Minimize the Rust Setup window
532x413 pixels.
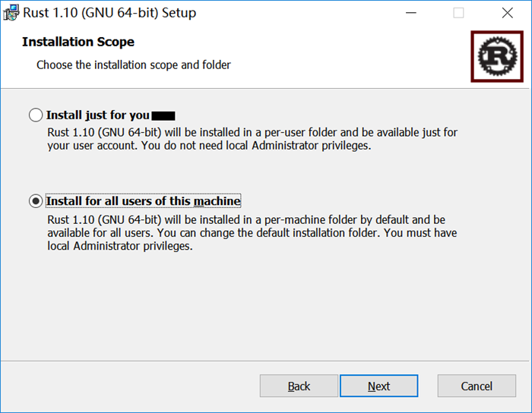(411, 13)
